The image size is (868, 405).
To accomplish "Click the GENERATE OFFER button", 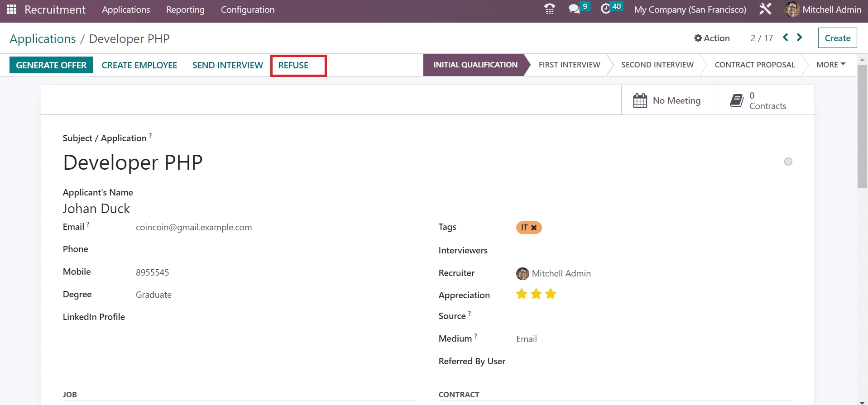I will pyautogui.click(x=51, y=65).
